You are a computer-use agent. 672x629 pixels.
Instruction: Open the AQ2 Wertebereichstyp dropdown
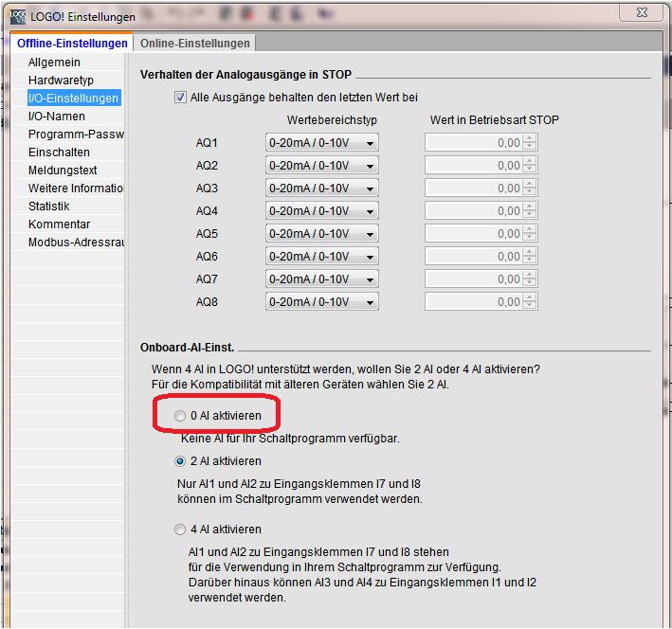[322, 166]
